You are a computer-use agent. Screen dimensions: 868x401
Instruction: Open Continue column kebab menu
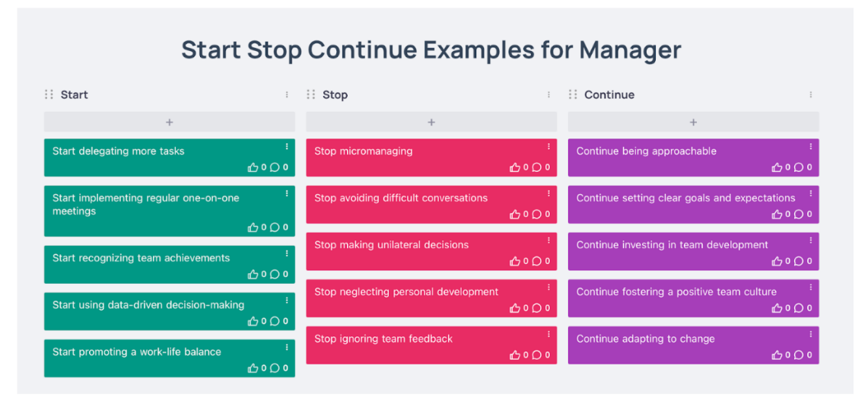click(x=810, y=95)
